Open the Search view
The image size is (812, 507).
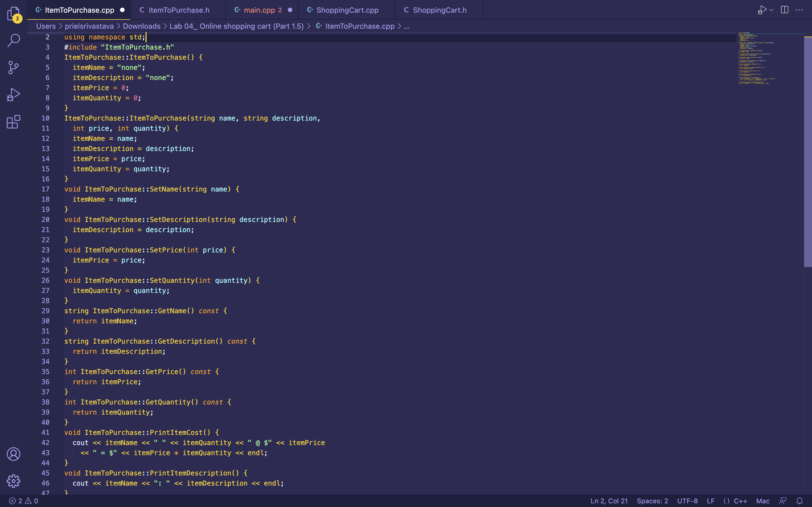pyautogui.click(x=14, y=40)
